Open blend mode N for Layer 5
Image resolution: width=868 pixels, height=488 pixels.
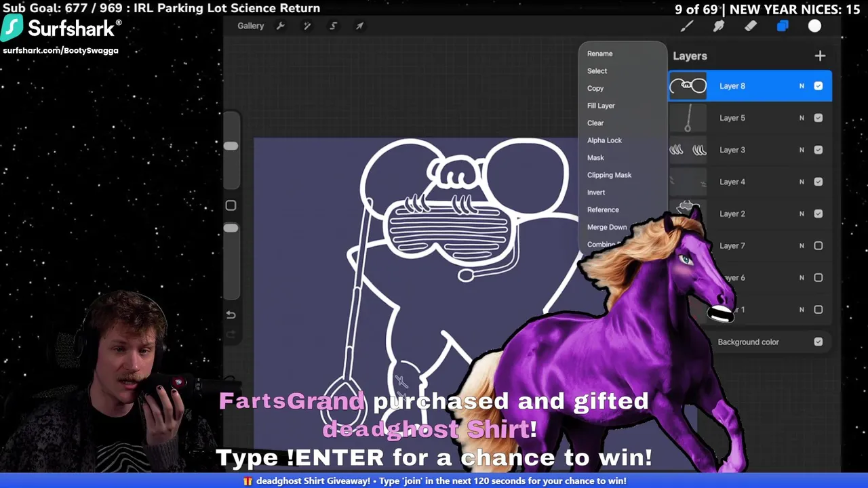tap(802, 118)
